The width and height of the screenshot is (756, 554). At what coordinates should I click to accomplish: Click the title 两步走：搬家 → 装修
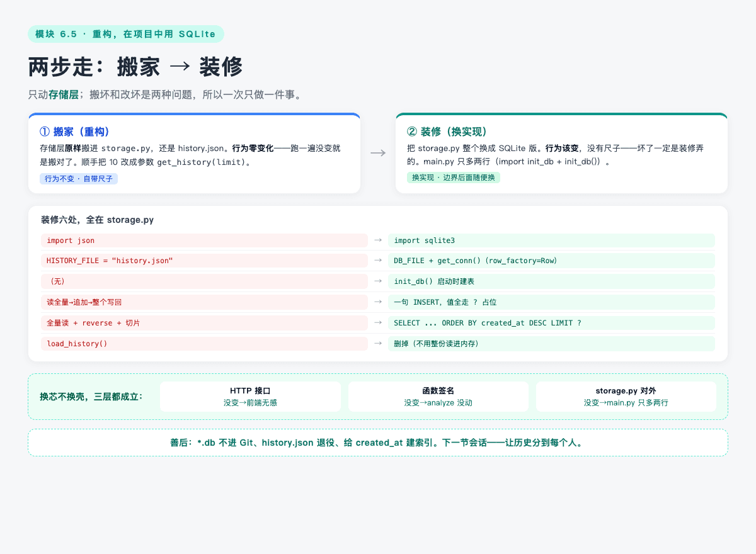[135, 67]
